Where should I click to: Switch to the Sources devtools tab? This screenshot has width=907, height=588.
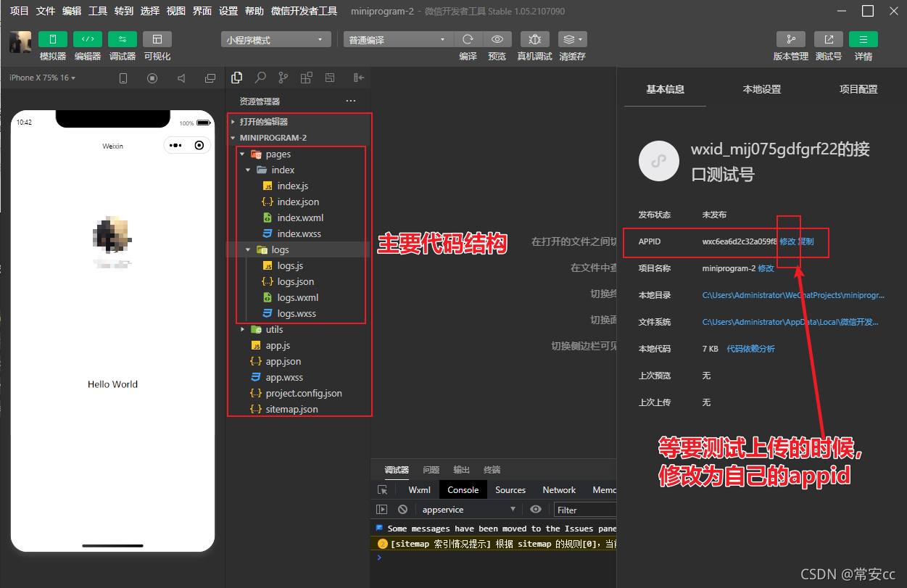(x=510, y=489)
